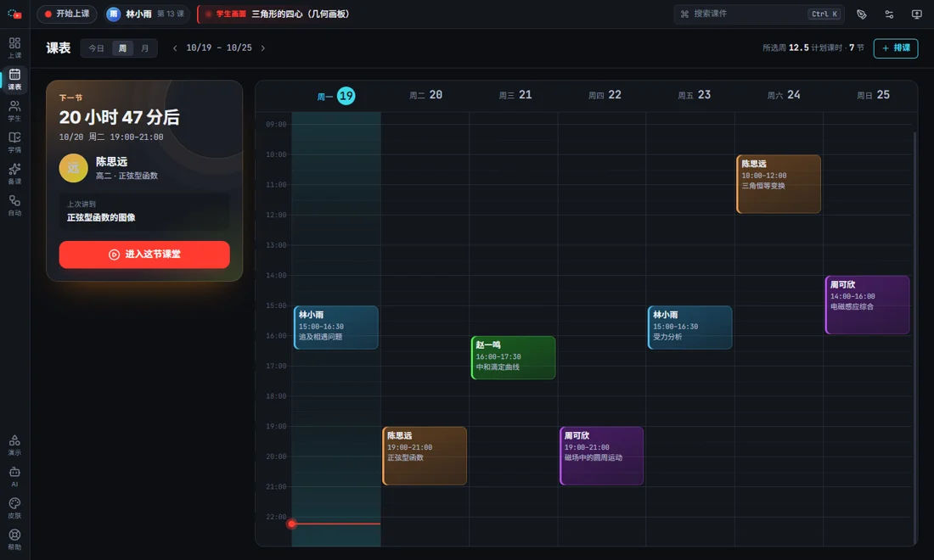
Task: Open the 上课 section in the sidebar
Action: [14, 48]
